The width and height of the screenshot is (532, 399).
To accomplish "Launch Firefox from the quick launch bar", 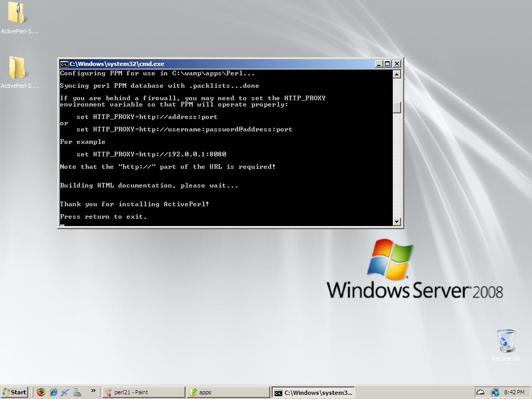I will click(41, 392).
